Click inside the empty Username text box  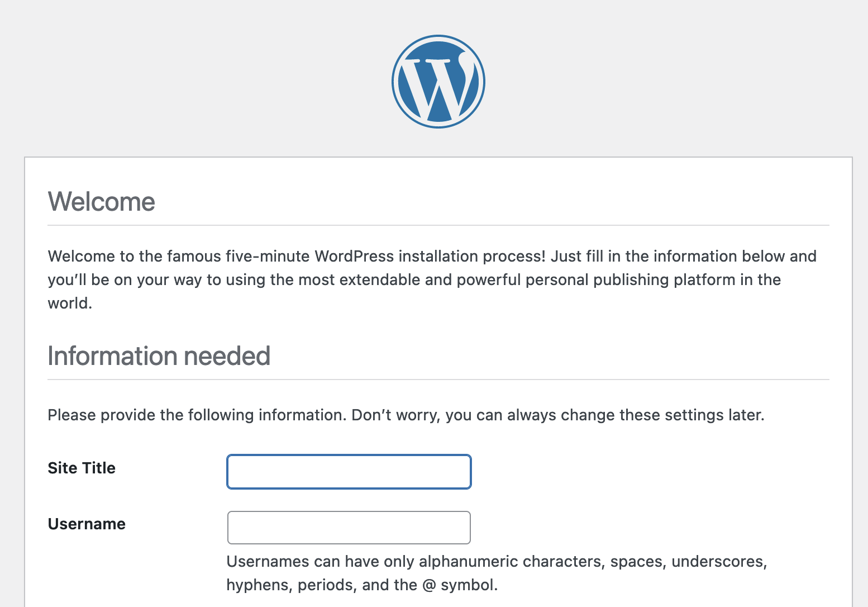349,527
